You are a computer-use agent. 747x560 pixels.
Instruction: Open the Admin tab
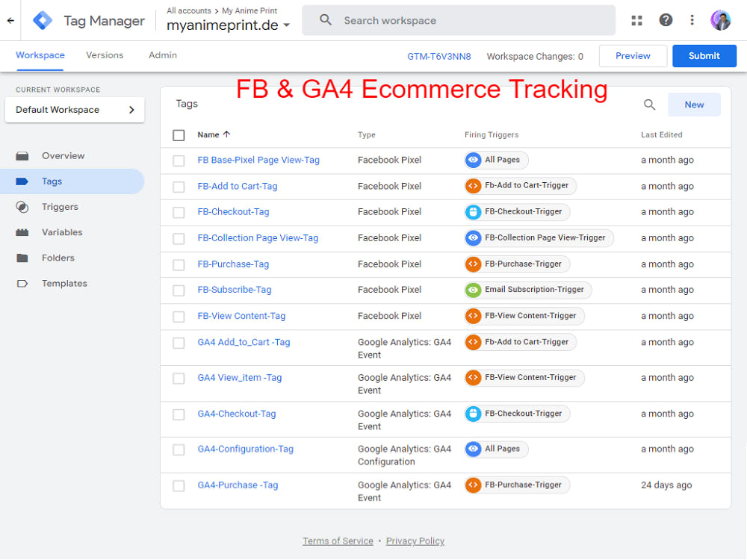[x=162, y=55]
